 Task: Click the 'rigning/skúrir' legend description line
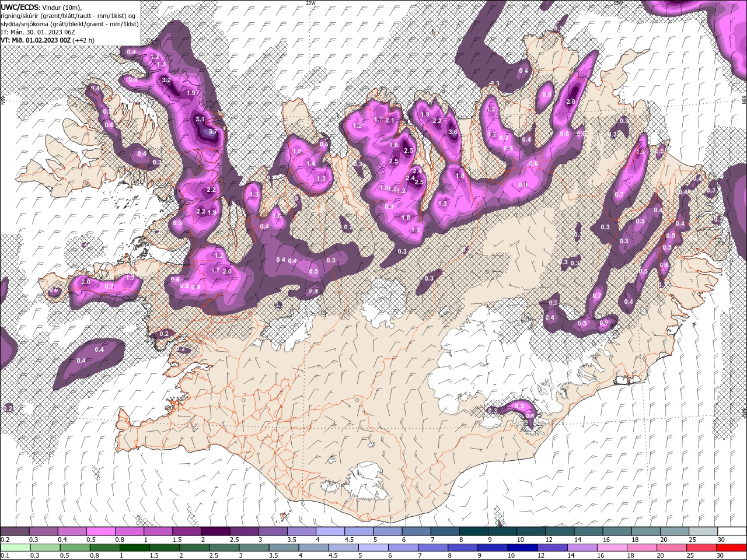click(x=69, y=16)
